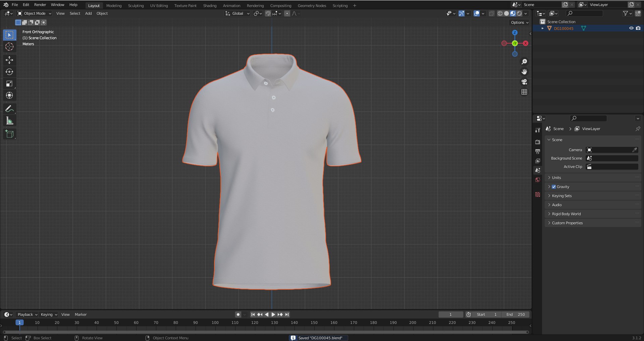Open the viewport Options dropdown
Viewport: 644px width, 341px height.
(x=520, y=22)
